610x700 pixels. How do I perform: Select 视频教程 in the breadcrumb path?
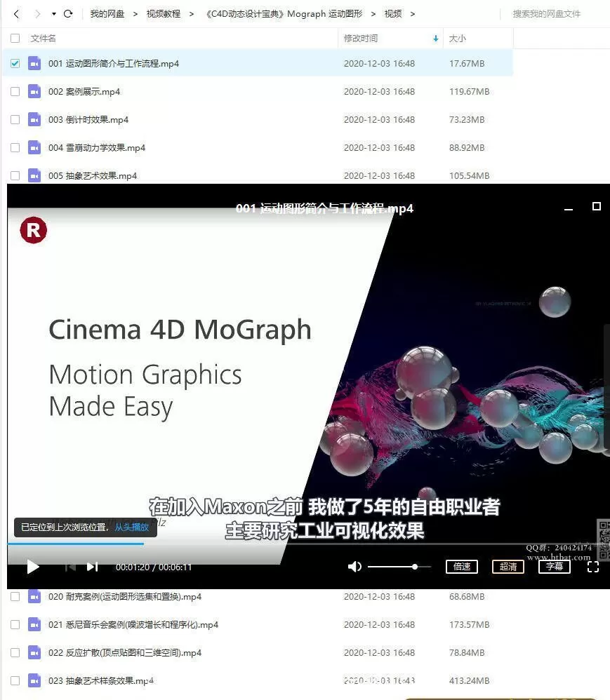pos(160,13)
